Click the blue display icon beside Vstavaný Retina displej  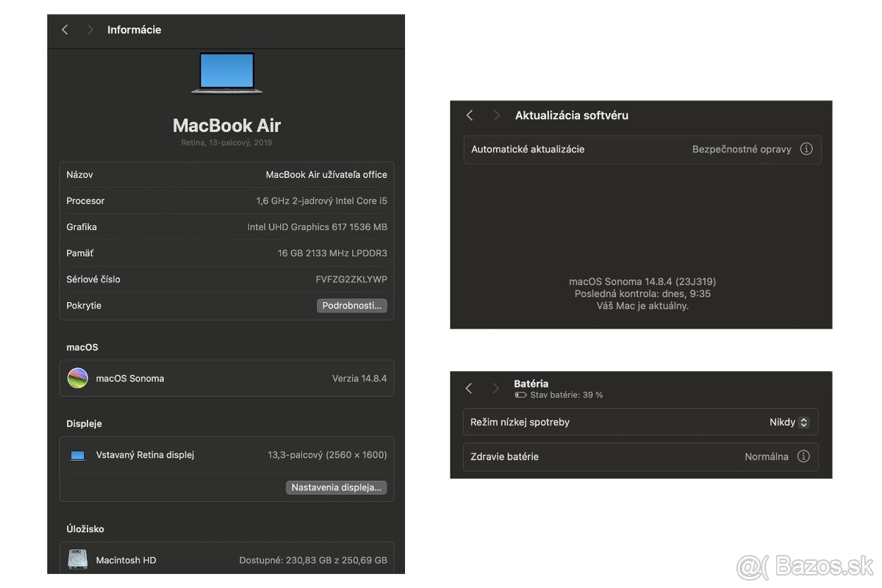(x=77, y=455)
